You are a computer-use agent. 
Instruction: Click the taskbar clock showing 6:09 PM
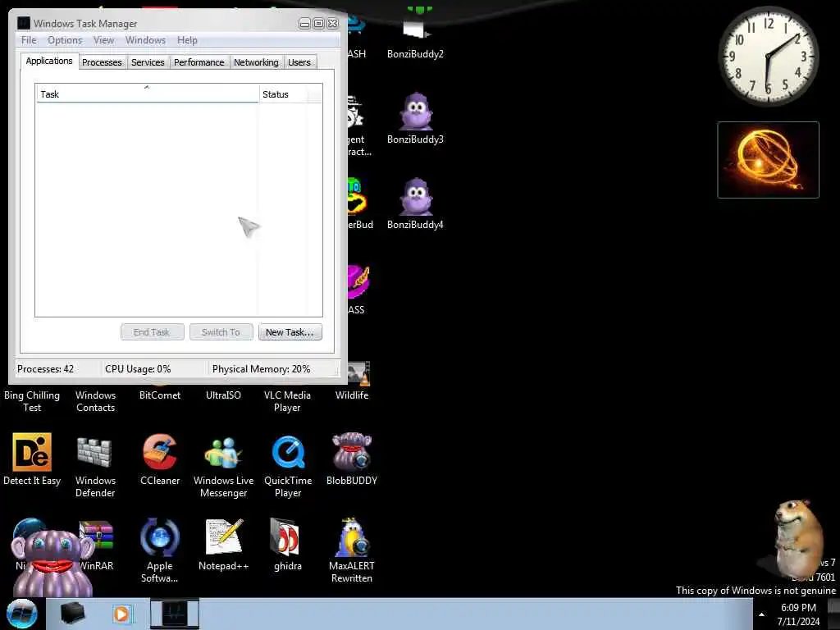[x=798, y=614]
